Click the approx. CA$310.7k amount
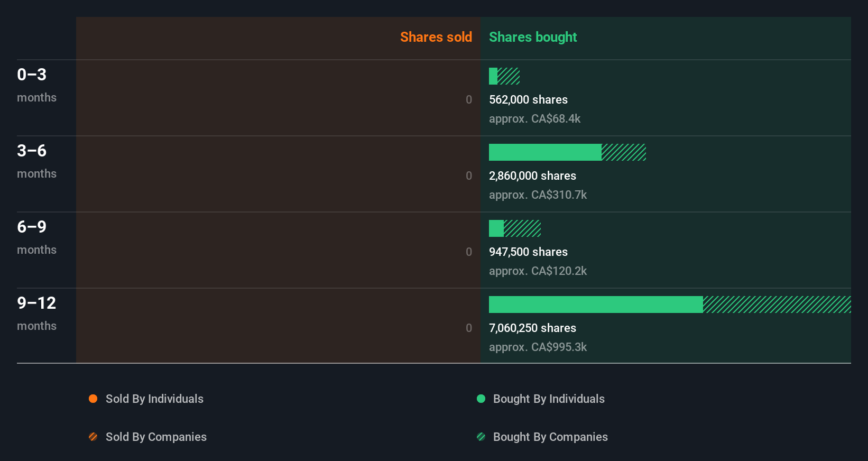This screenshot has height=461, width=868. [x=538, y=195]
